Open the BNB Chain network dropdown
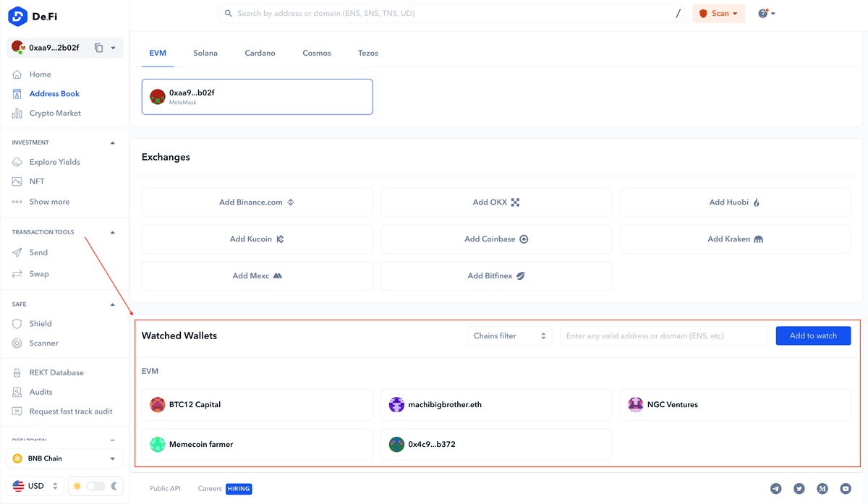Screen dimensions: 868x504 pos(64,458)
